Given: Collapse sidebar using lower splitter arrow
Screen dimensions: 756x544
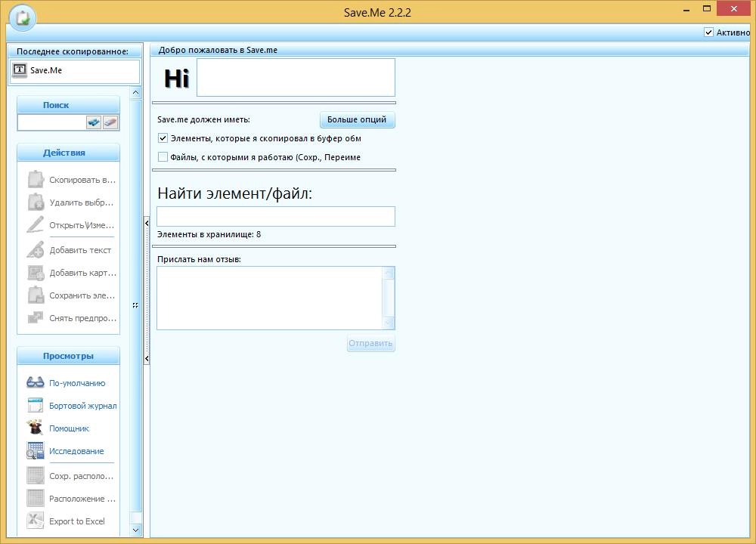Looking at the screenshot, I should point(147,358).
